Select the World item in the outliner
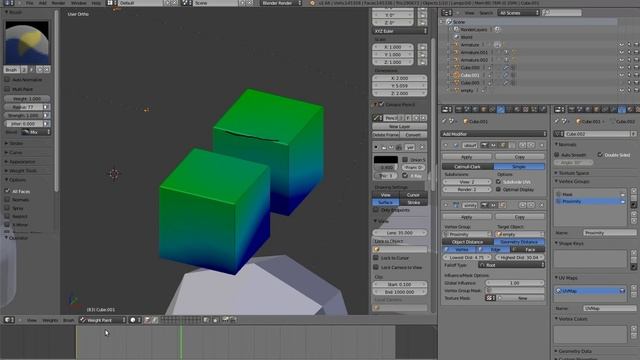Screen dimensions: 640x360 [x=467, y=37]
